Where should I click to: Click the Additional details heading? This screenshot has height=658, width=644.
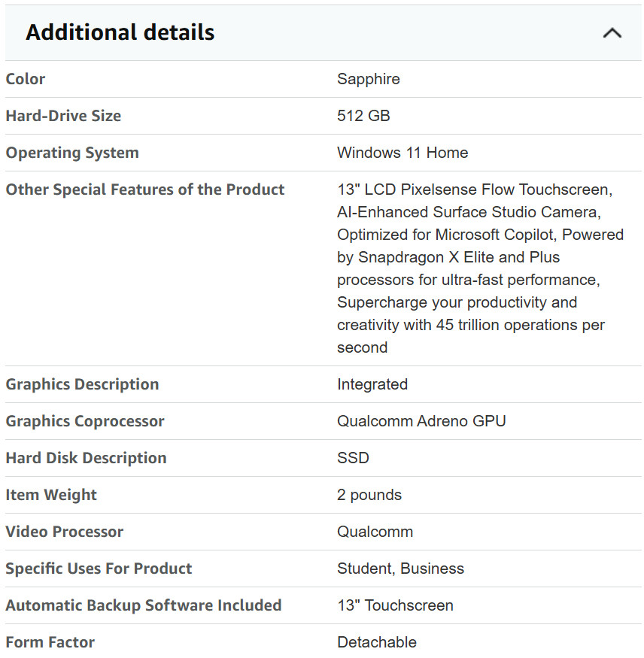point(120,32)
